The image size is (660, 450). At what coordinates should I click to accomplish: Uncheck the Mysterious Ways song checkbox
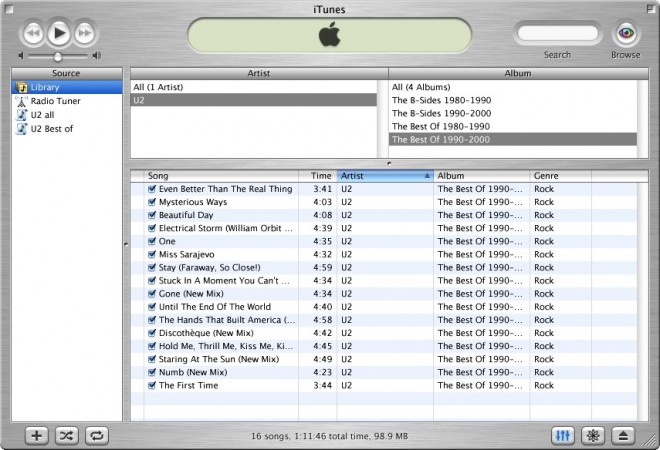(152, 202)
